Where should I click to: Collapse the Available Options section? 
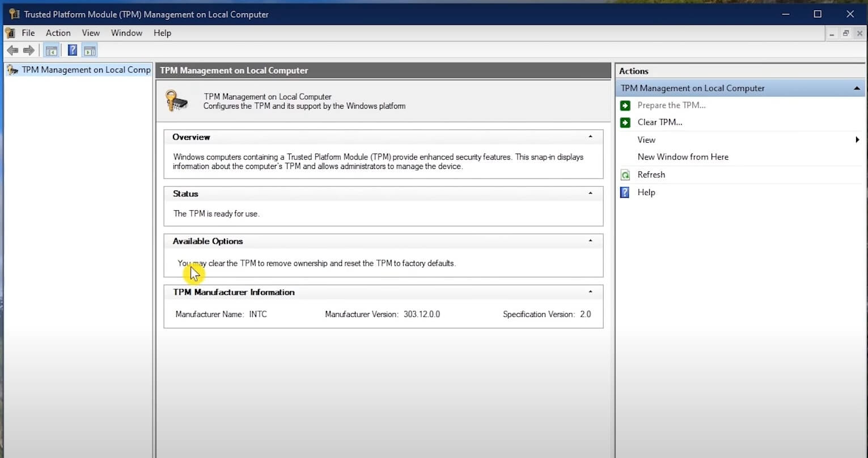(x=590, y=241)
